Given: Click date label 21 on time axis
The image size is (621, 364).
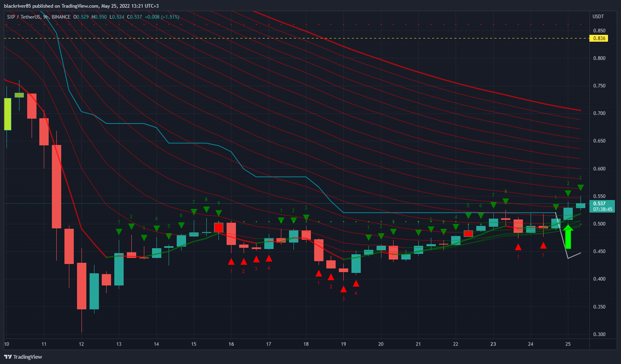Looking at the screenshot, I should [x=418, y=344].
